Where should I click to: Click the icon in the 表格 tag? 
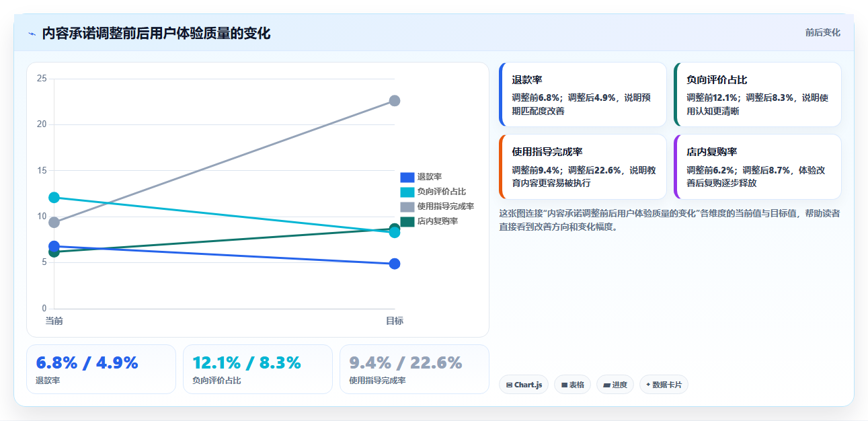pyautogui.click(x=565, y=385)
